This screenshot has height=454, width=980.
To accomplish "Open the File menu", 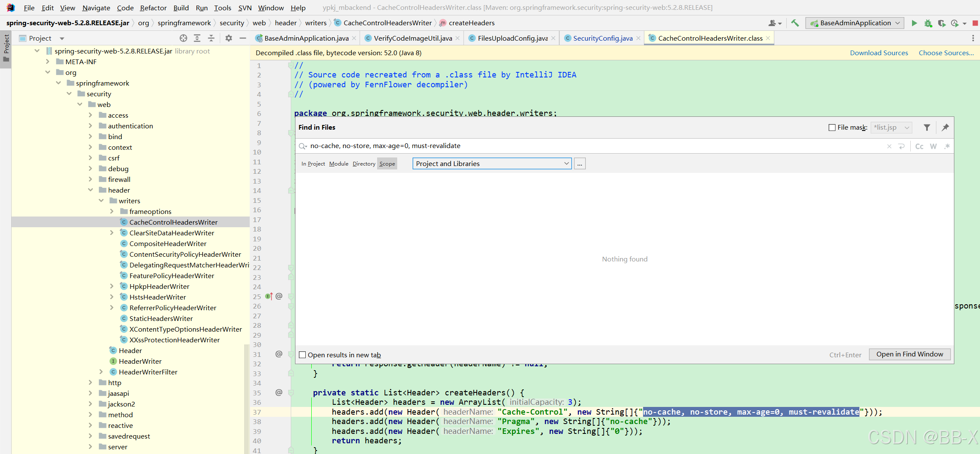I will (x=29, y=8).
